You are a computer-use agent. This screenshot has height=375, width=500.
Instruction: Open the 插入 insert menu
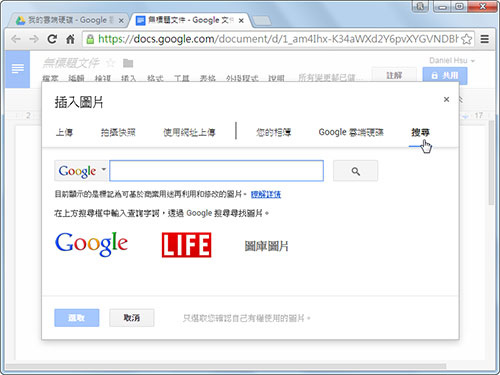click(x=128, y=79)
